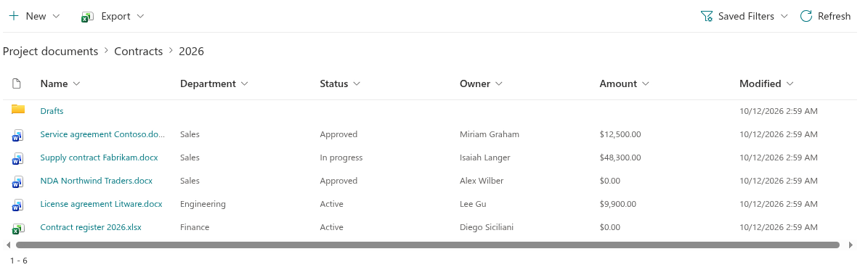Screen dimensions: 868x270
Task: Click the Department column header text
Action: coord(208,84)
